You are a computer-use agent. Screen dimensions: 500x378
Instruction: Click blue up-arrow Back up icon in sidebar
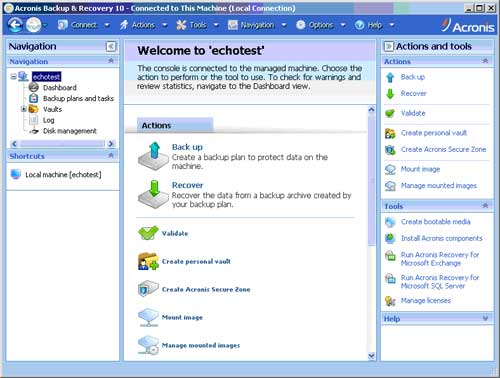[390, 77]
